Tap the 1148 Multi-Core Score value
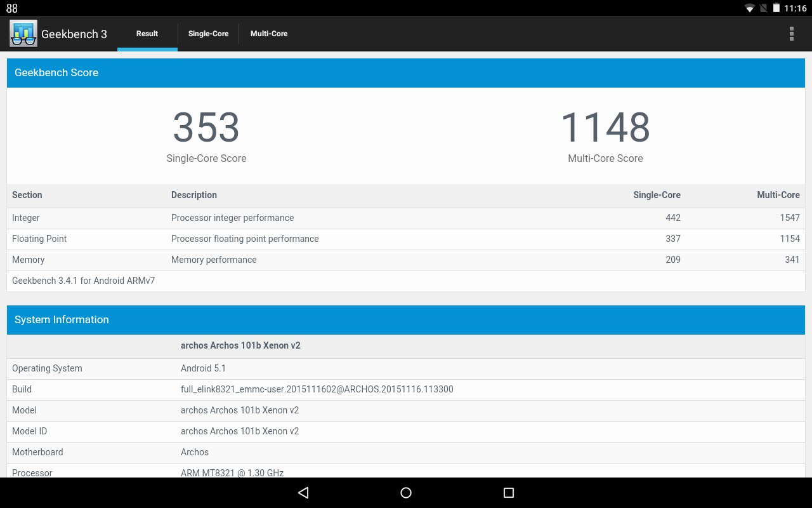 605,128
